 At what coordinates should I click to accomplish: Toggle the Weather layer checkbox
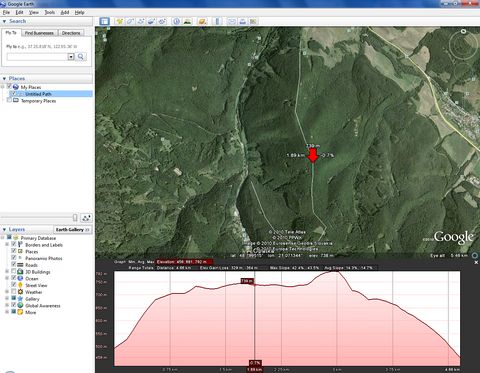click(14, 292)
